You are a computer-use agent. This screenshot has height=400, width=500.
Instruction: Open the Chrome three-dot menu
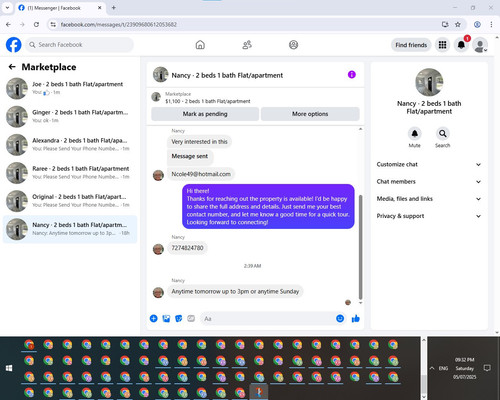[x=491, y=24]
